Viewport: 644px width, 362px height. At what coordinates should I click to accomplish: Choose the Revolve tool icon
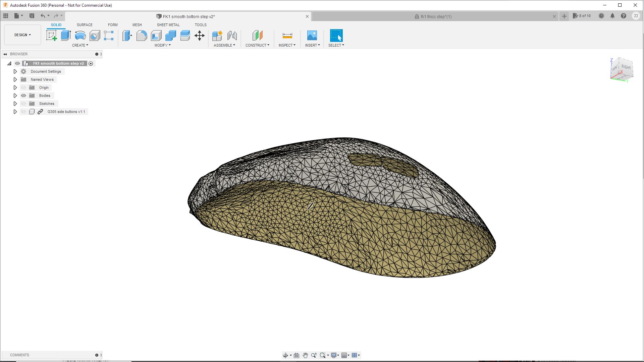point(80,35)
